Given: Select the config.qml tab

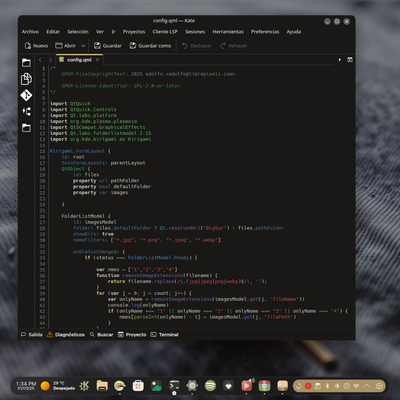Looking at the screenshot, I should (79, 60).
